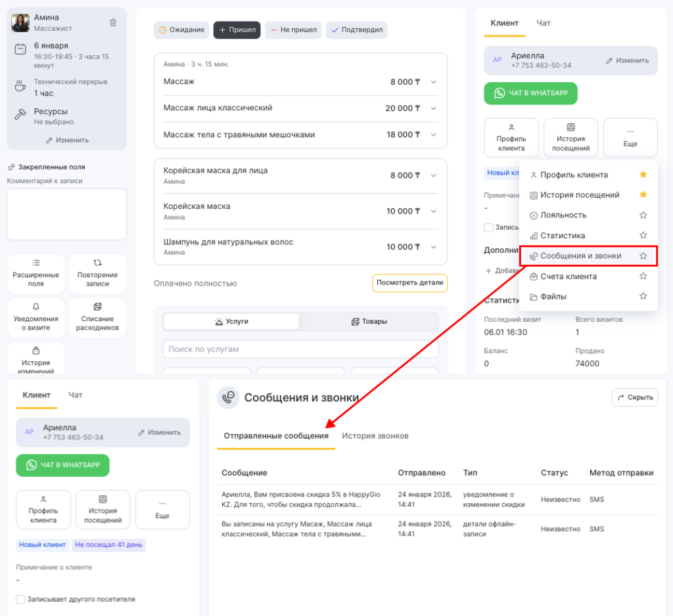Click the trash icon next to Амина
This screenshot has width=673, height=616.
(113, 22)
